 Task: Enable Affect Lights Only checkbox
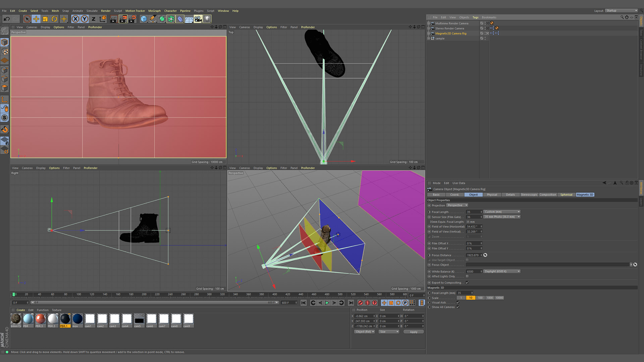click(x=467, y=276)
